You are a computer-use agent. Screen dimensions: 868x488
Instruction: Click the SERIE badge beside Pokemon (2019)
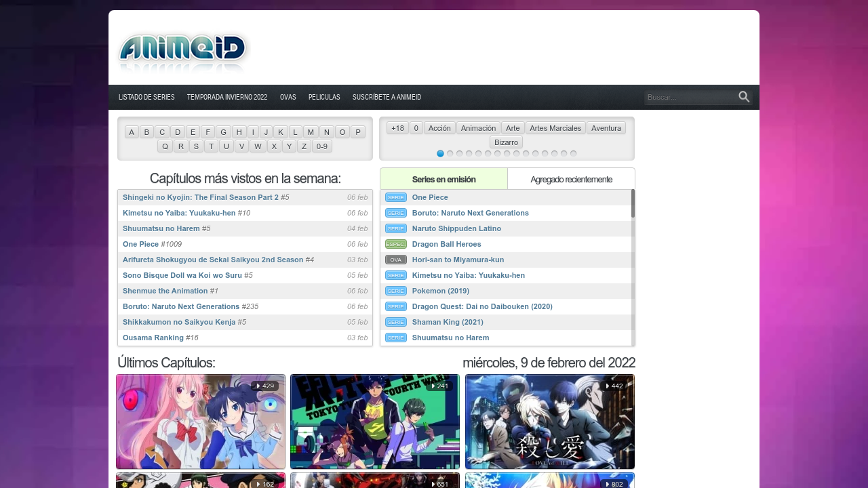tap(396, 291)
